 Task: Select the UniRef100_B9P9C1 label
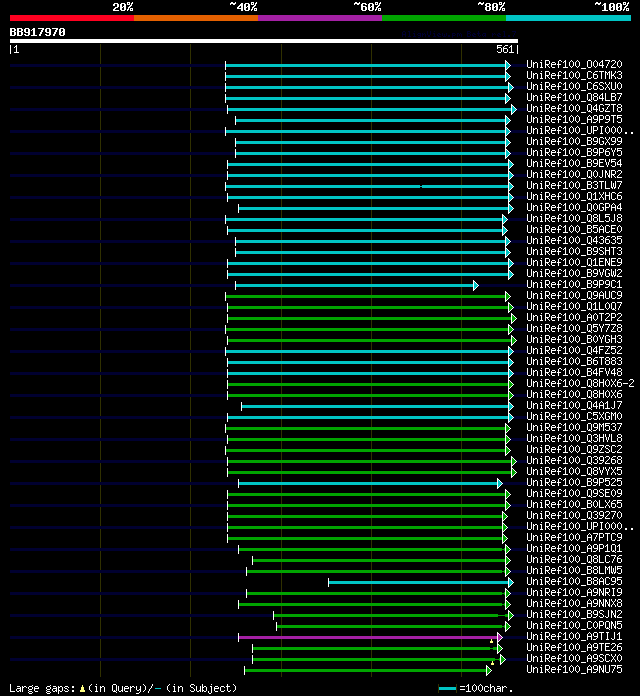pyautogui.click(x=574, y=284)
